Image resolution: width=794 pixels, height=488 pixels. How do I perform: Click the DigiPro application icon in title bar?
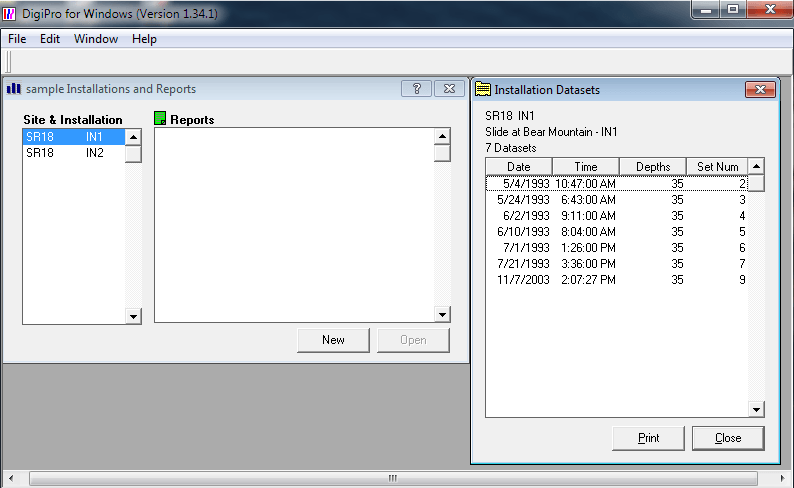[x=9, y=14]
